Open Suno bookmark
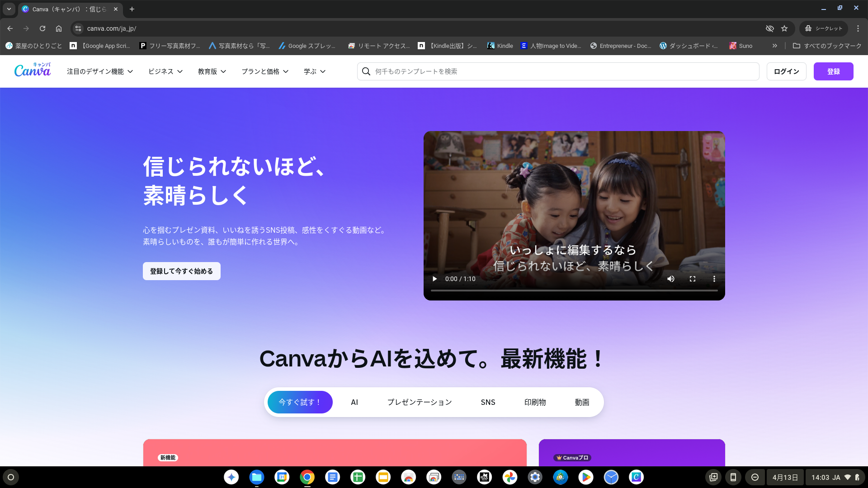Screen dimensions: 868x488 (741, 46)
